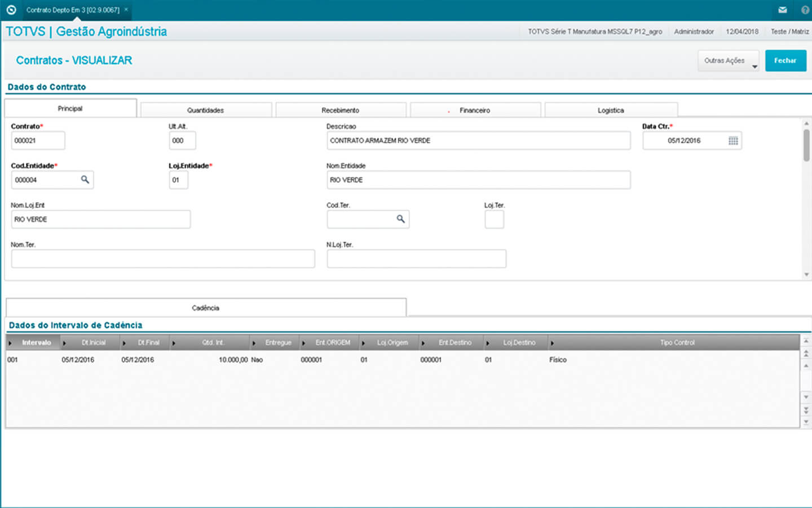
Task: Open the Recebimento tab
Action: point(341,110)
